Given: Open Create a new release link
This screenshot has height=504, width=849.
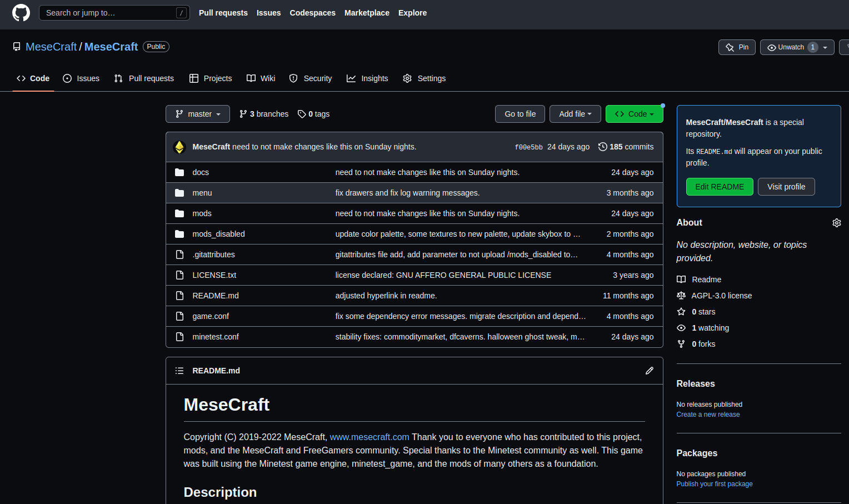Looking at the screenshot, I should [x=708, y=415].
